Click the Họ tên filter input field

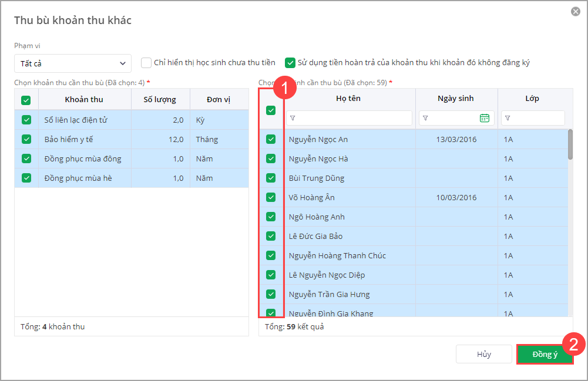[x=352, y=118]
